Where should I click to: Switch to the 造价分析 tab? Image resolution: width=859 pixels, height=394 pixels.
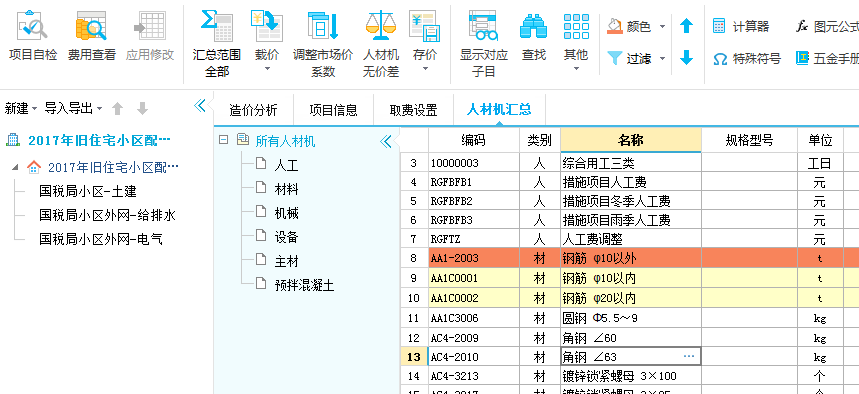click(253, 110)
